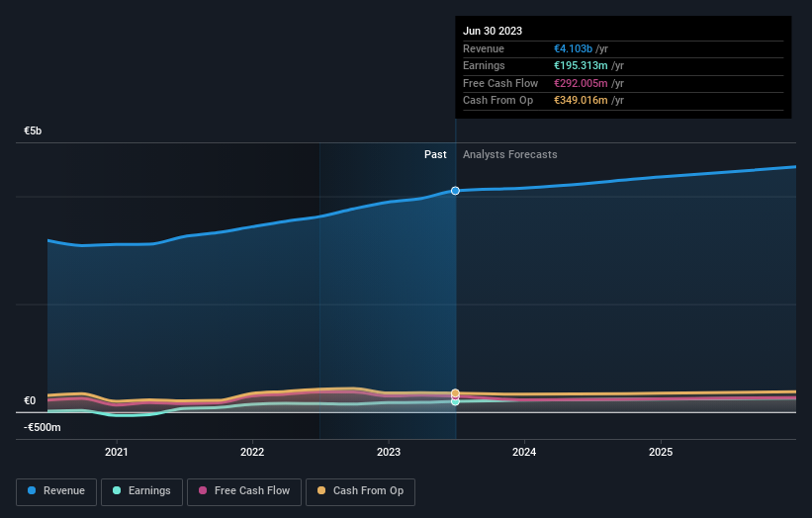
Task: Click the €292.005m free cash flow value
Action: [x=581, y=83]
